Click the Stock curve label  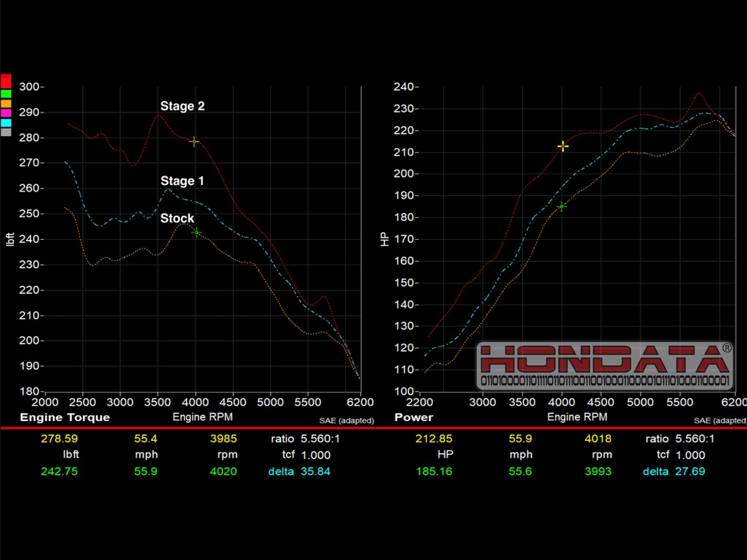177,218
